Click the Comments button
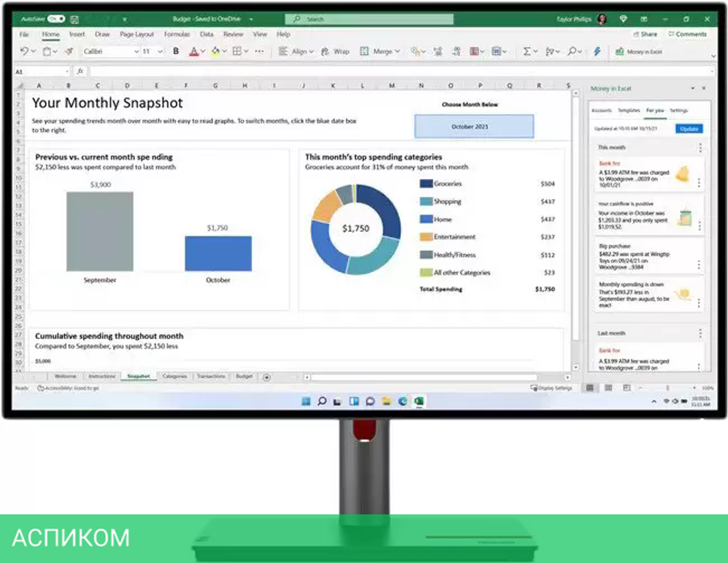Viewport: 728px width, 563px height. (x=687, y=34)
